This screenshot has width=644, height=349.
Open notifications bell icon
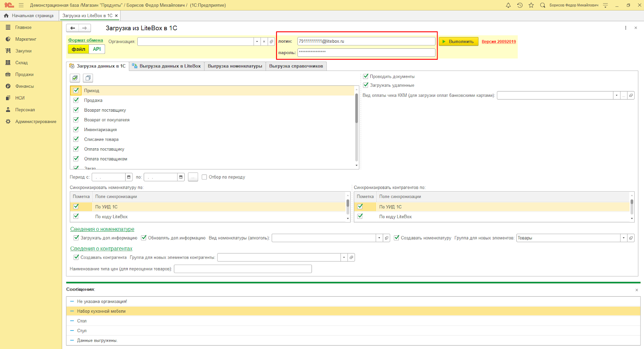pyautogui.click(x=508, y=5)
